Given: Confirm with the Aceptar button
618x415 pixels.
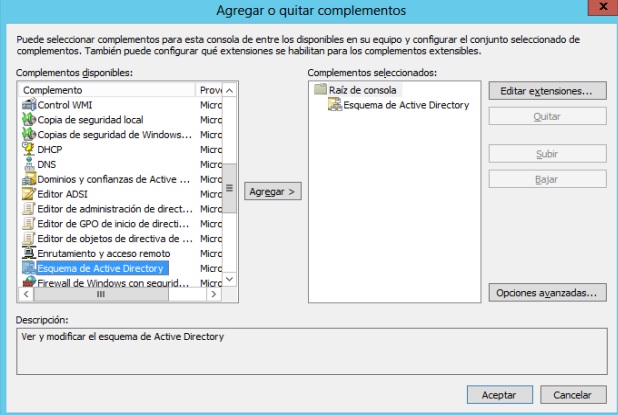Looking at the screenshot, I should coord(499,395).
